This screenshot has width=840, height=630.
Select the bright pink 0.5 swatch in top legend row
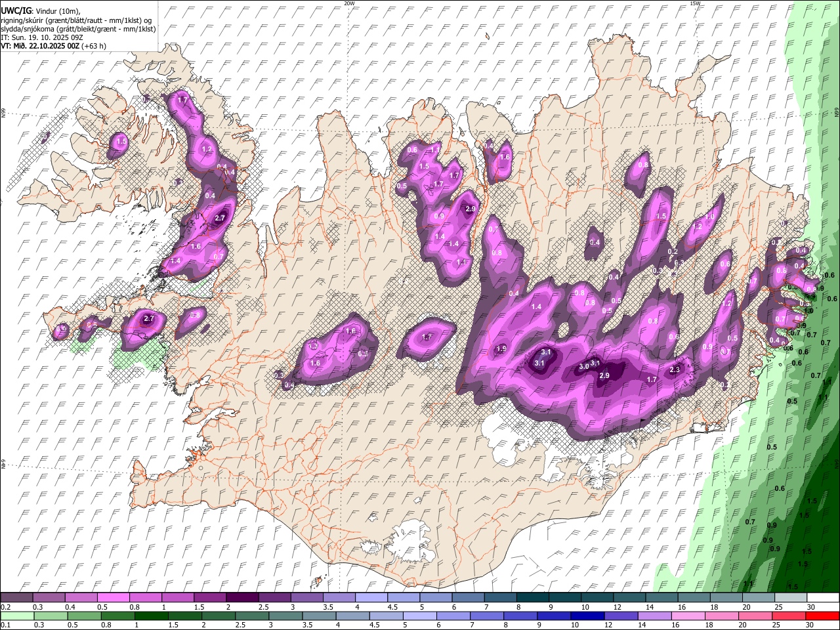113,598
